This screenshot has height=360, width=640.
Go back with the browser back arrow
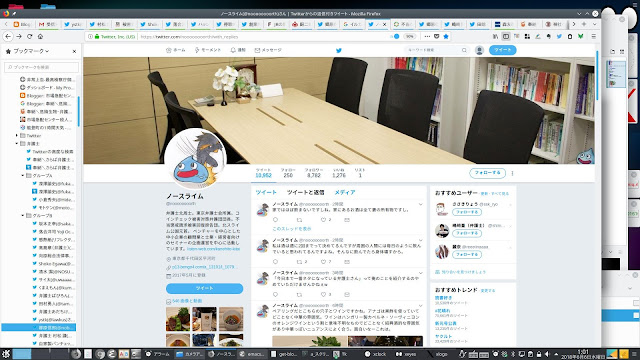pos(8,36)
